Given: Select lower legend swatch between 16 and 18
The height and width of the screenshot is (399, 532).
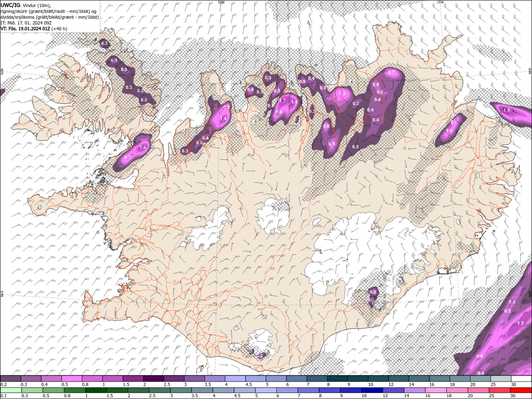Looking at the screenshot, I should point(435,390).
